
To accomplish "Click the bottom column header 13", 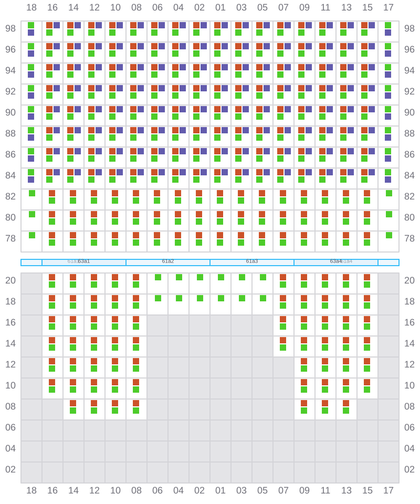I will pos(346,490).
